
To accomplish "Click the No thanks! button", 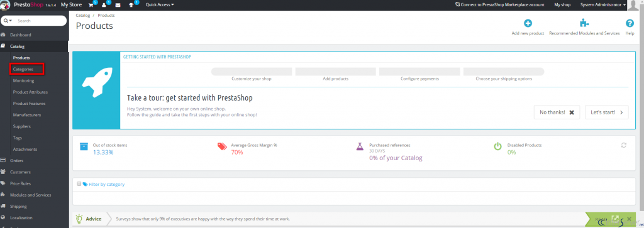I will tap(557, 112).
